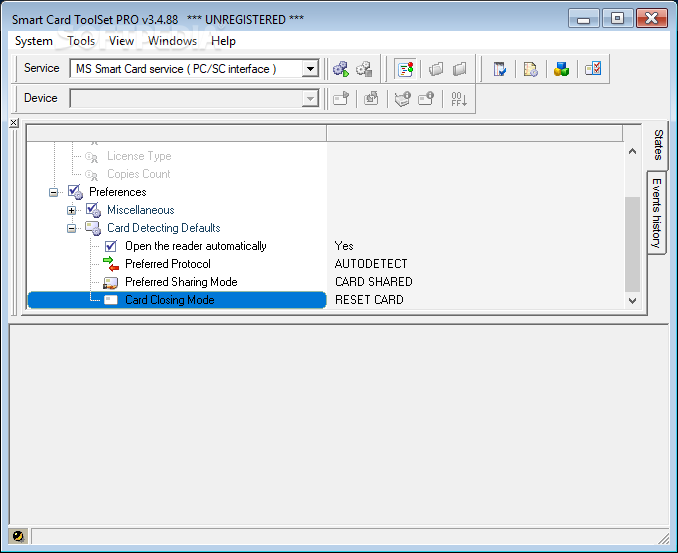Viewport: 678px width, 553px height.
Task: Click the start service gears icon
Action: 341,69
